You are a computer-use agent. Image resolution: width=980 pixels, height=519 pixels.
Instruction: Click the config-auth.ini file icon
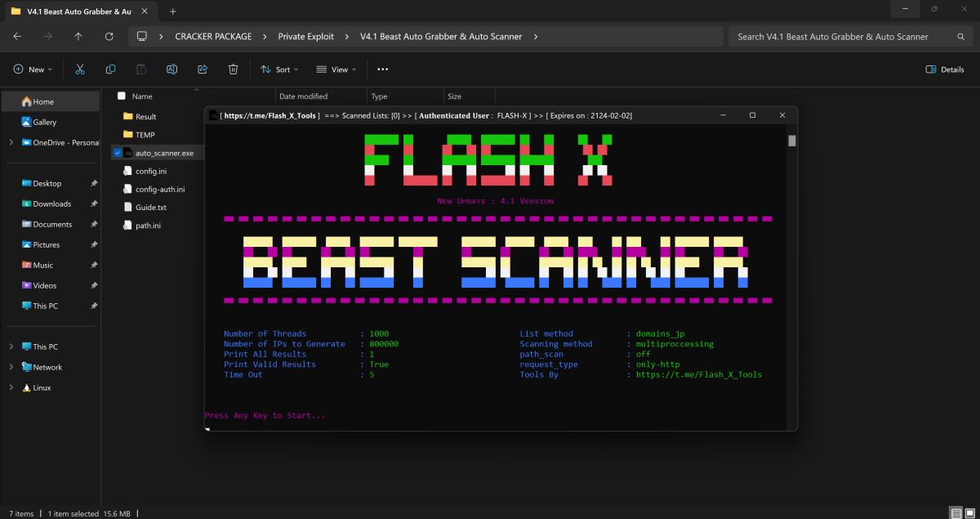click(x=127, y=189)
